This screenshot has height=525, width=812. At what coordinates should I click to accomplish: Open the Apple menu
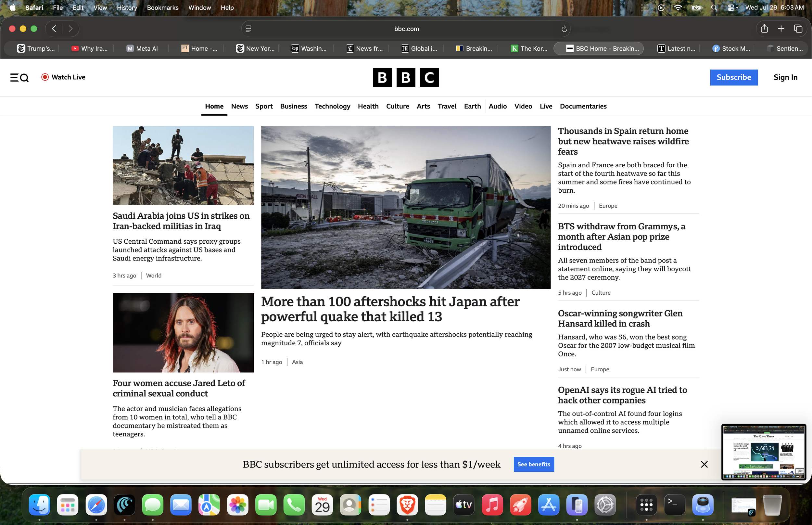[x=13, y=7]
